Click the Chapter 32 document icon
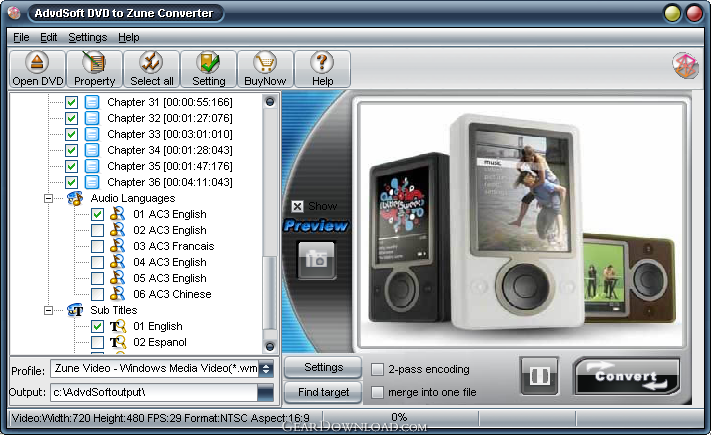Image resolution: width=711 pixels, height=435 pixels. coord(92,118)
